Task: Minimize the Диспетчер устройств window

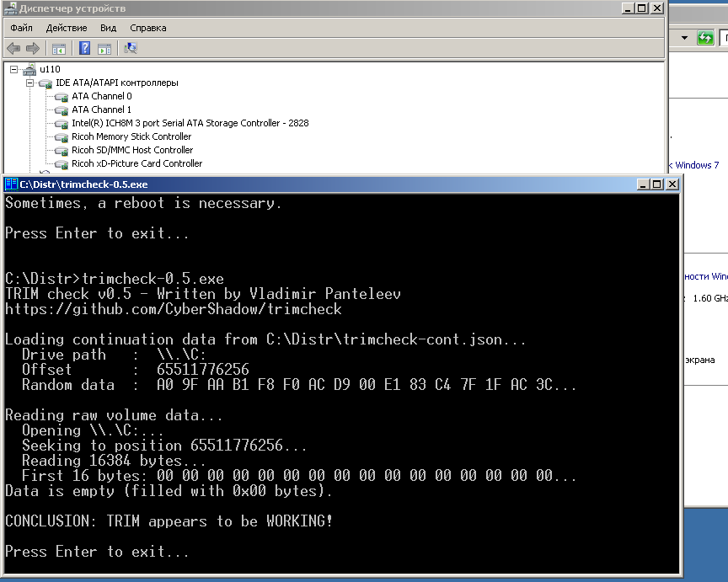Action: click(x=628, y=8)
